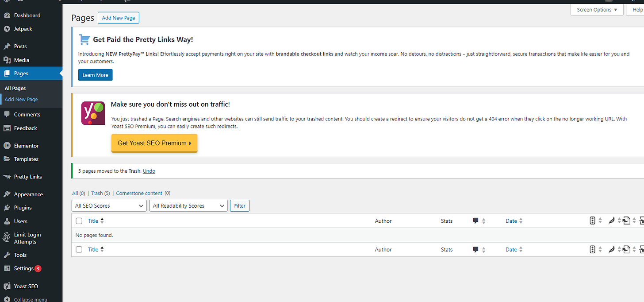The width and height of the screenshot is (644, 302).
Task: Switch to the Trash (5) view
Action: [100, 194]
